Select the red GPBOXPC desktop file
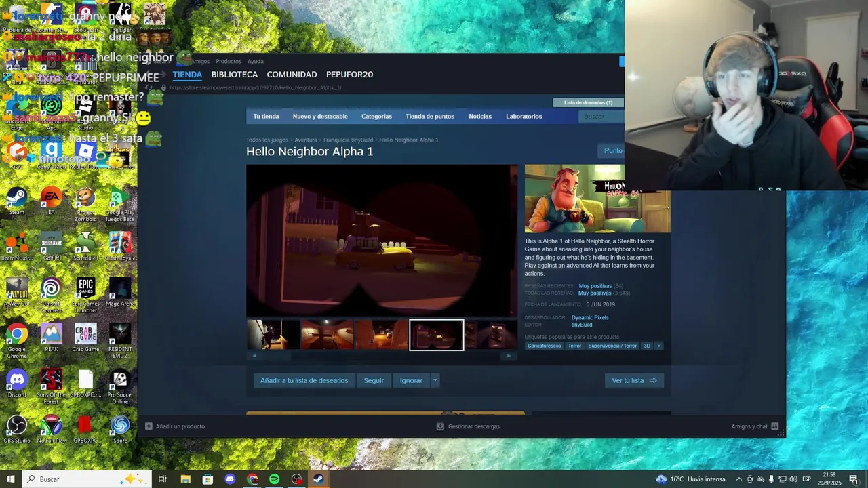 click(85, 428)
